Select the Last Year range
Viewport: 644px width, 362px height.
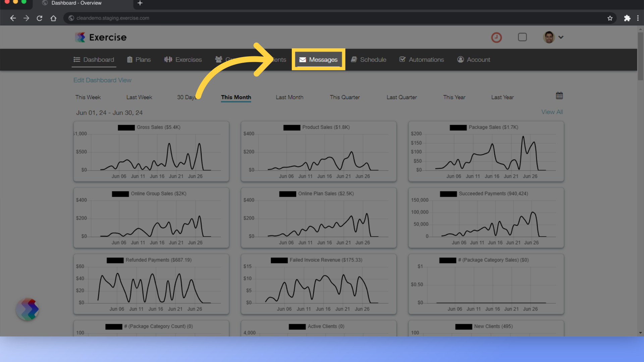pyautogui.click(x=502, y=97)
